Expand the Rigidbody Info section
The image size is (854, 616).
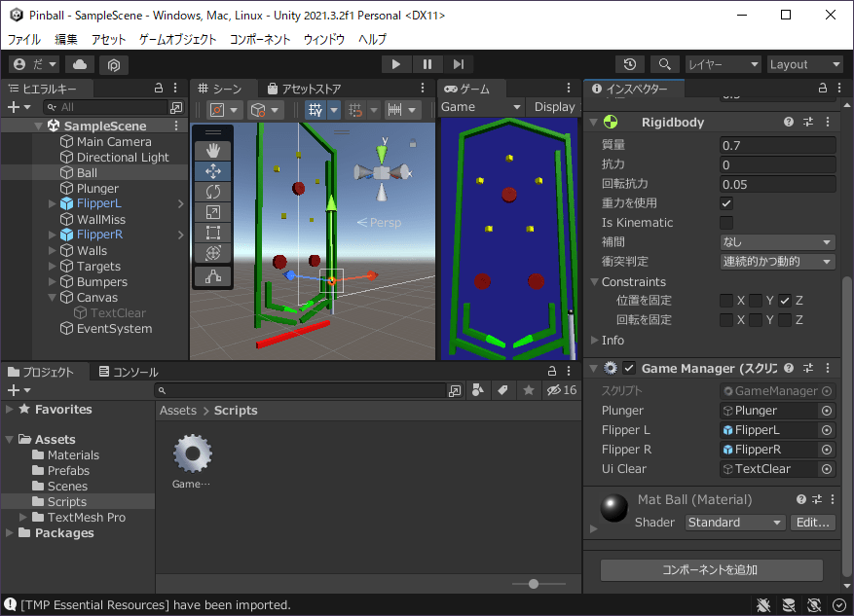(x=594, y=340)
